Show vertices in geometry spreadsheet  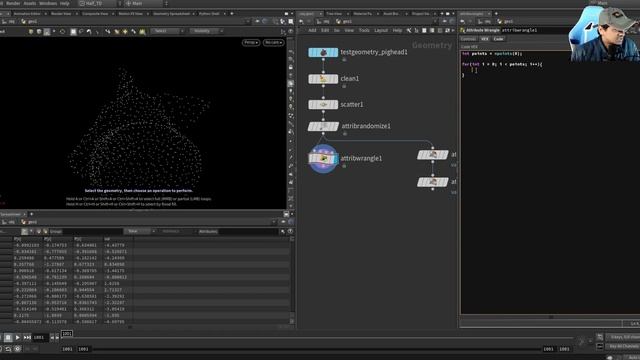[x=31, y=231]
